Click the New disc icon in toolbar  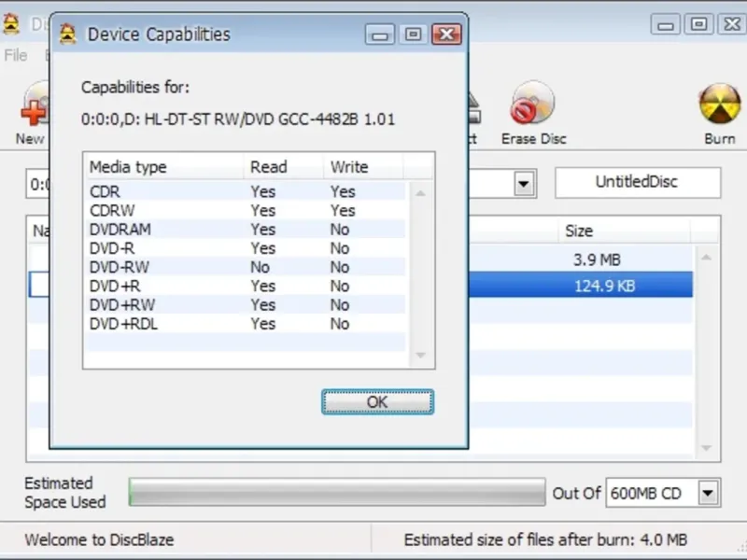point(35,104)
